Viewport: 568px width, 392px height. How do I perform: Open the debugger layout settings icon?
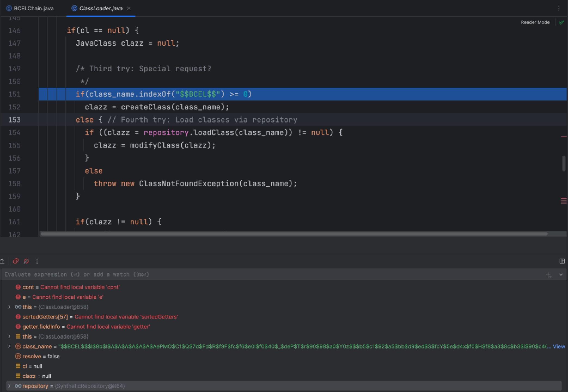pyautogui.click(x=562, y=261)
